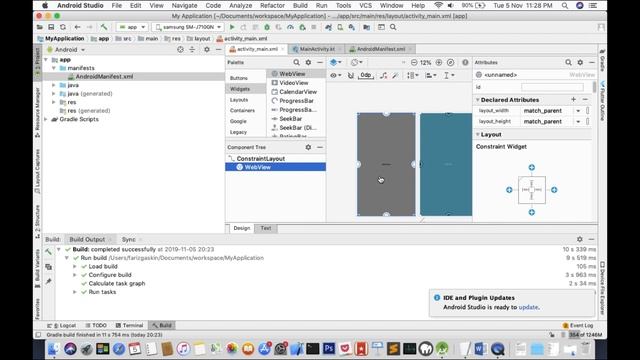Open Build panel settings gear
Viewport: 640px width, 360px height.
point(580,239)
